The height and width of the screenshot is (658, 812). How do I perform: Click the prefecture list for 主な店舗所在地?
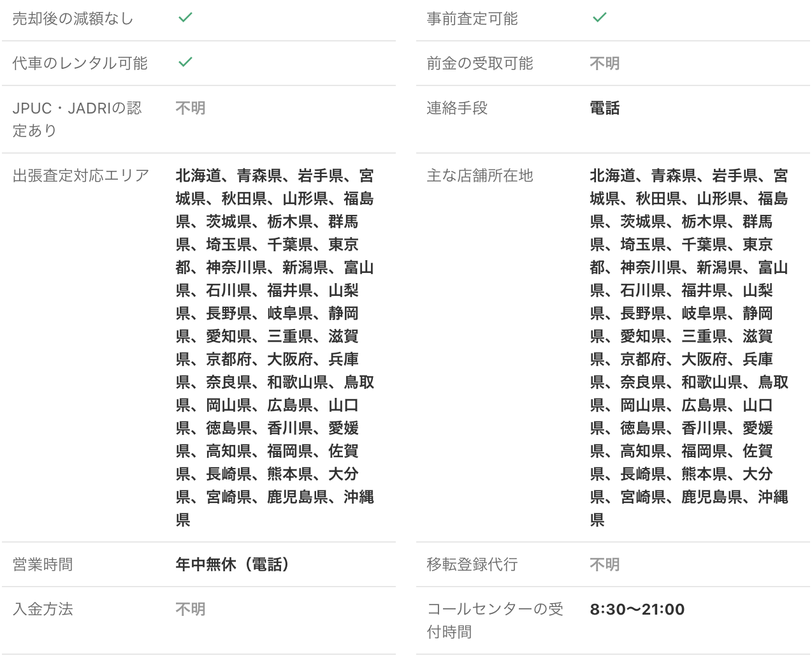click(689, 347)
